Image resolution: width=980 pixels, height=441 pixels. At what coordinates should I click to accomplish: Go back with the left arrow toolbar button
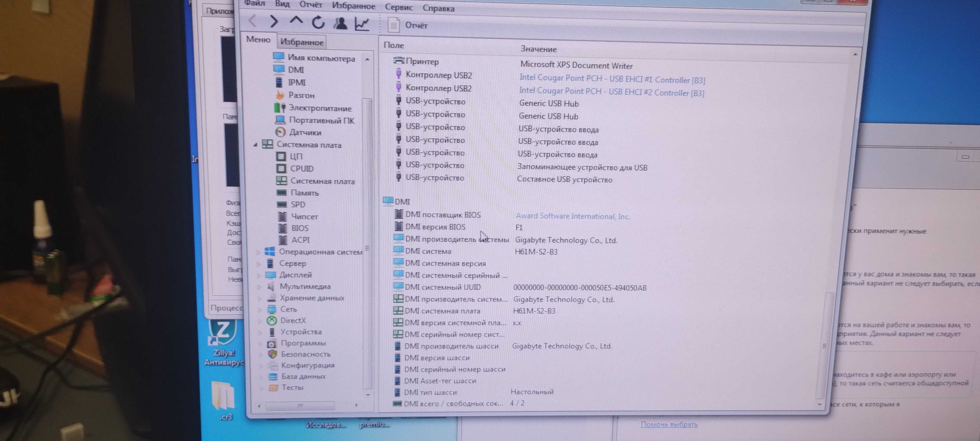point(252,21)
